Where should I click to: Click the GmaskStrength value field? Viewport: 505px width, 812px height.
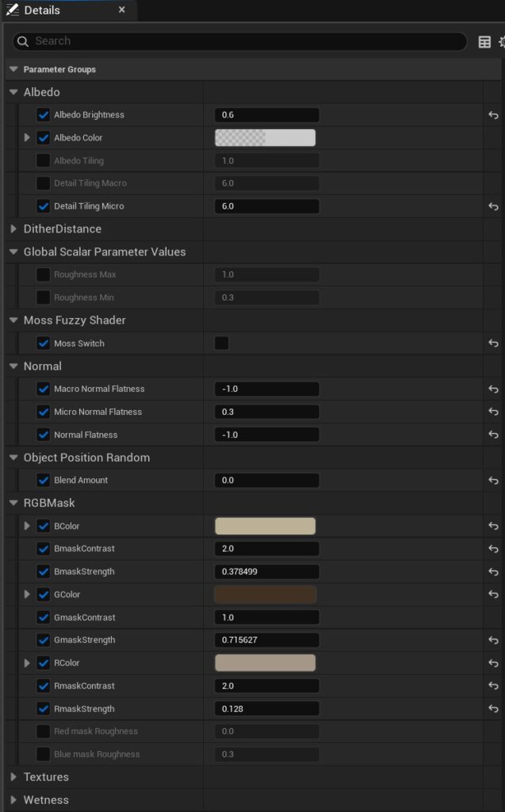(266, 640)
